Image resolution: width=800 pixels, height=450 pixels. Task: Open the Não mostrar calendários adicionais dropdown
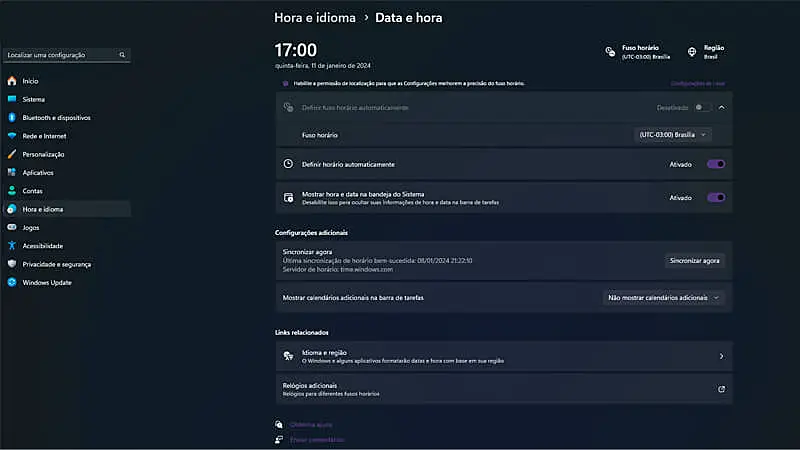point(664,297)
